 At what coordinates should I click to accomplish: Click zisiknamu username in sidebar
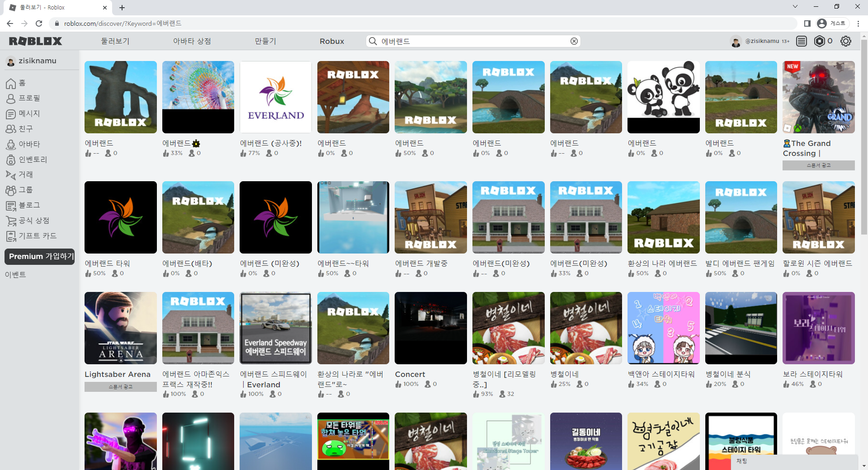click(38, 61)
